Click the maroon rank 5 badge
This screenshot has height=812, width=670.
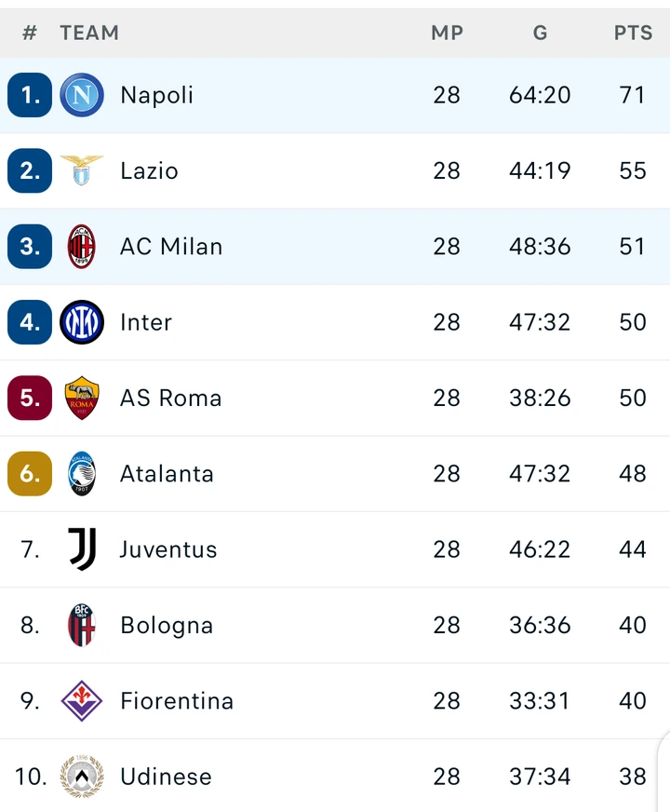click(x=30, y=398)
